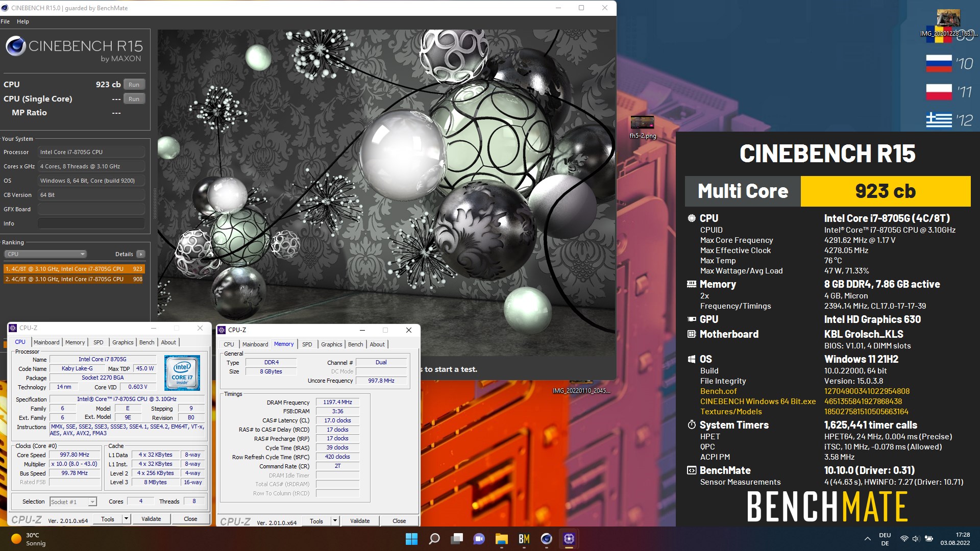Open File Explorer from the taskbar
Screen dimensions: 980x551
click(x=502, y=539)
